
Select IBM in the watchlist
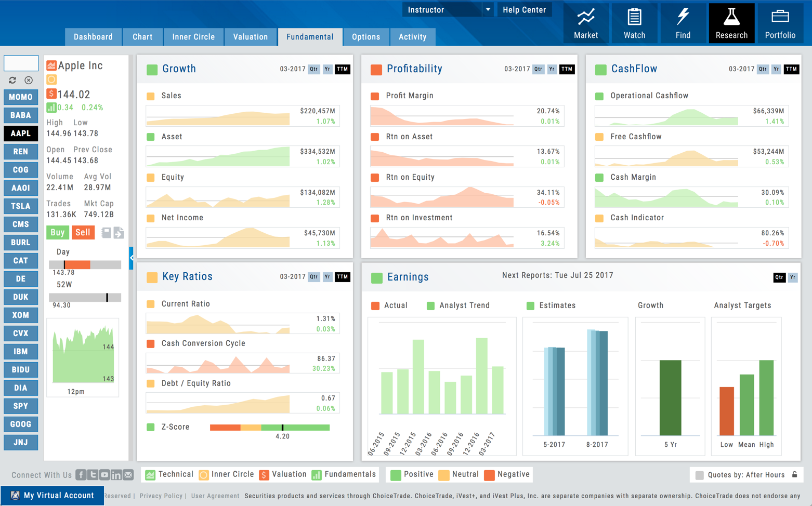pos(21,352)
